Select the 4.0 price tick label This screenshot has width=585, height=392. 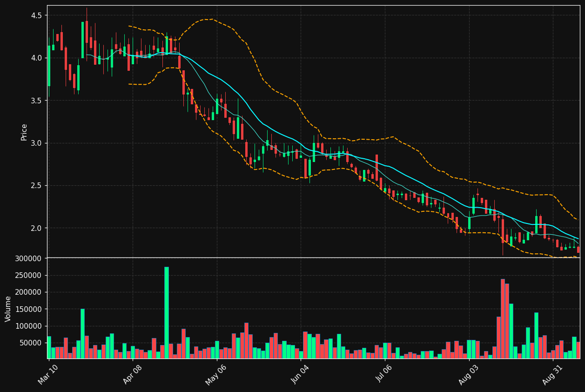[37, 58]
